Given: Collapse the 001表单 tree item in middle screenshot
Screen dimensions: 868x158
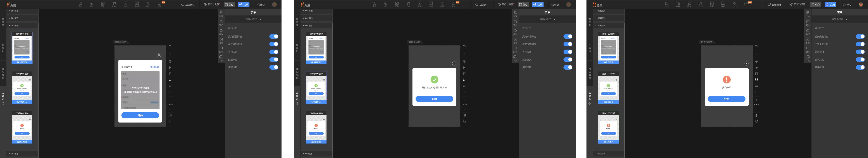Looking at the screenshot, I should point(316,26).
